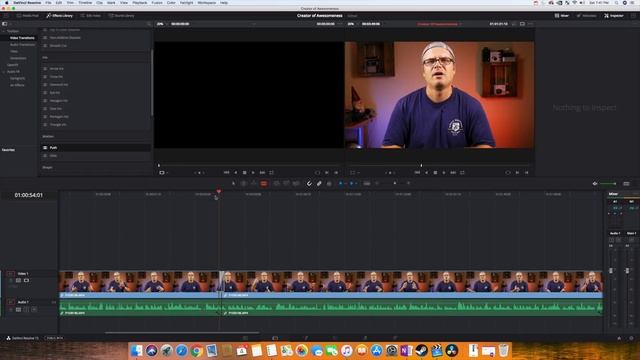Image resolution: width=640 pixels, height=360 pixels.
Task: Open the Media Pool panel
Action: [x=28, y=16]
